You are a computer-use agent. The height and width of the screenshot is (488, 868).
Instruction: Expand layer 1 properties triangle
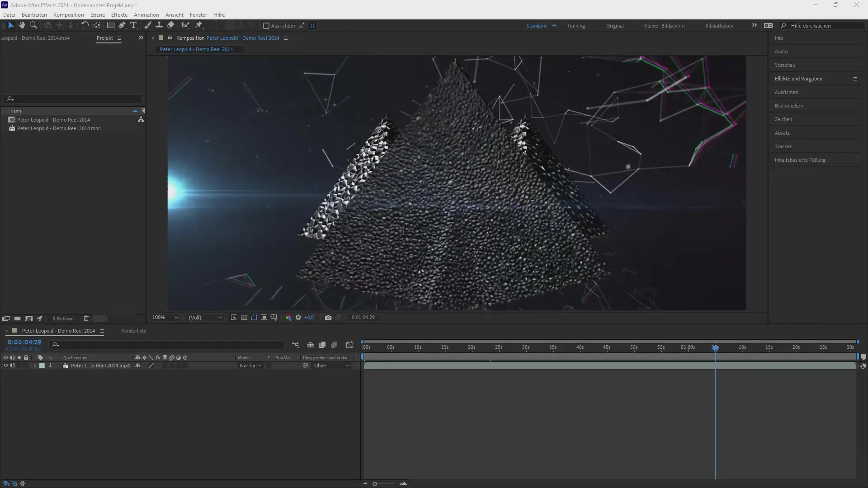[x=35, y=366]
